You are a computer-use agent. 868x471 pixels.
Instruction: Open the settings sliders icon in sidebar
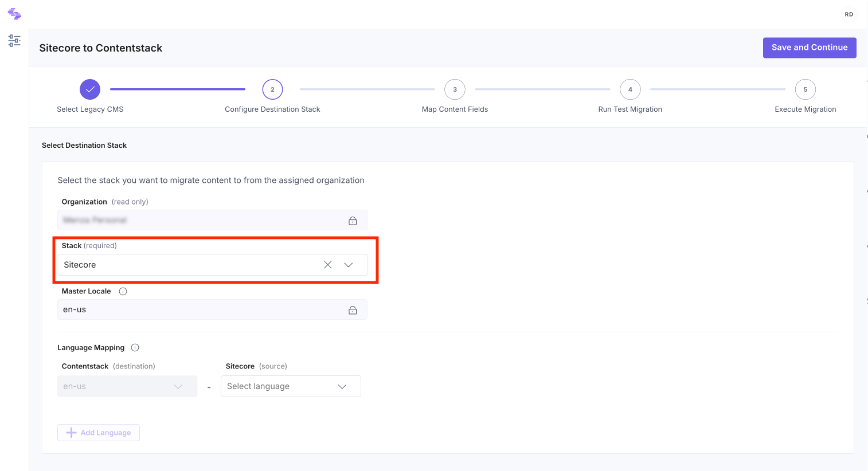14,41
